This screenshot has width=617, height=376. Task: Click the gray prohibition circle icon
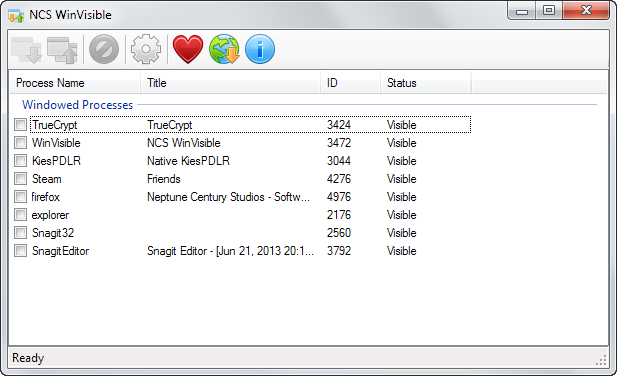click(x=104, y=49)
